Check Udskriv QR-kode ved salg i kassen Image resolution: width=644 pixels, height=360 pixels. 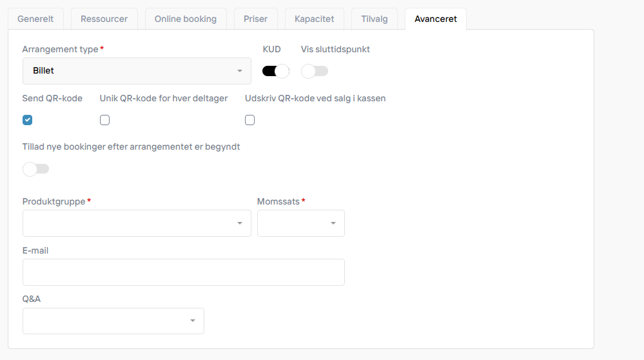pyautogui.click(x=249, y=120)
